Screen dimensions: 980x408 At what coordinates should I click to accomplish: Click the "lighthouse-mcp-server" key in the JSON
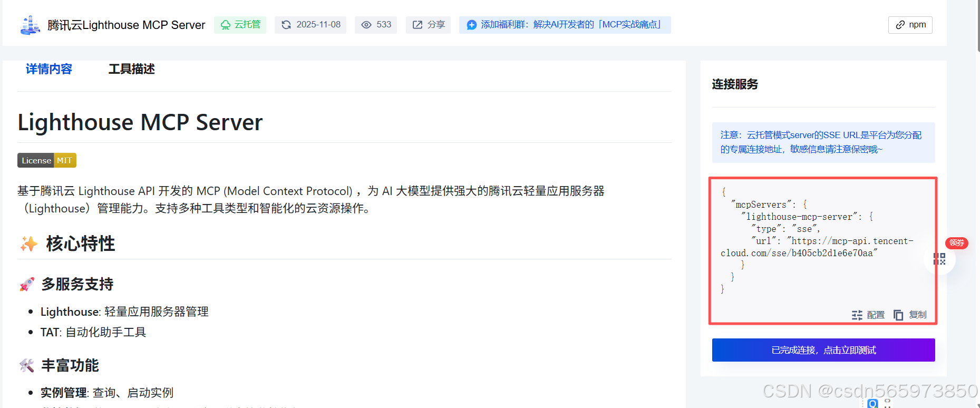coord(801,217)
